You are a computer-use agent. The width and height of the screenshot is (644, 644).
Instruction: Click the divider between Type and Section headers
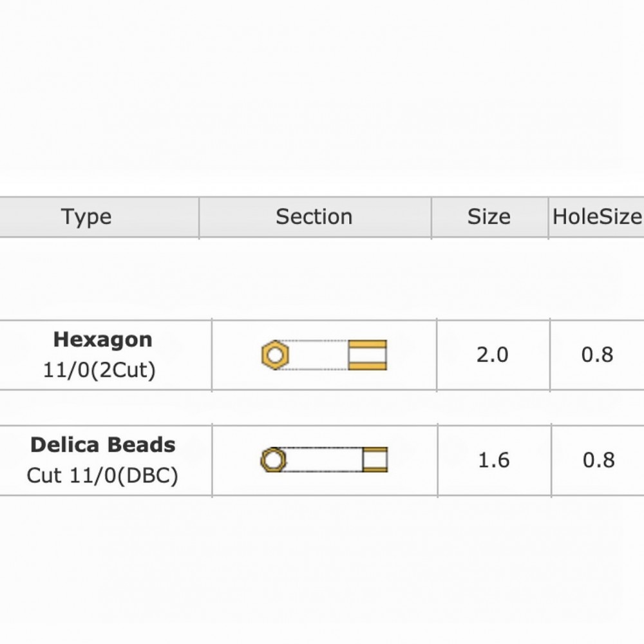[199, 218]
